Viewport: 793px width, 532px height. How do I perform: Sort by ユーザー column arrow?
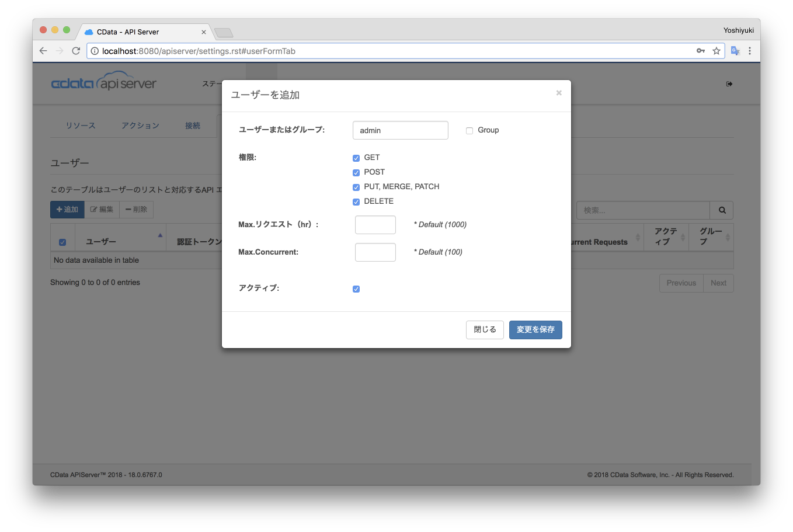pyautogui.click(x=160, y=235)
